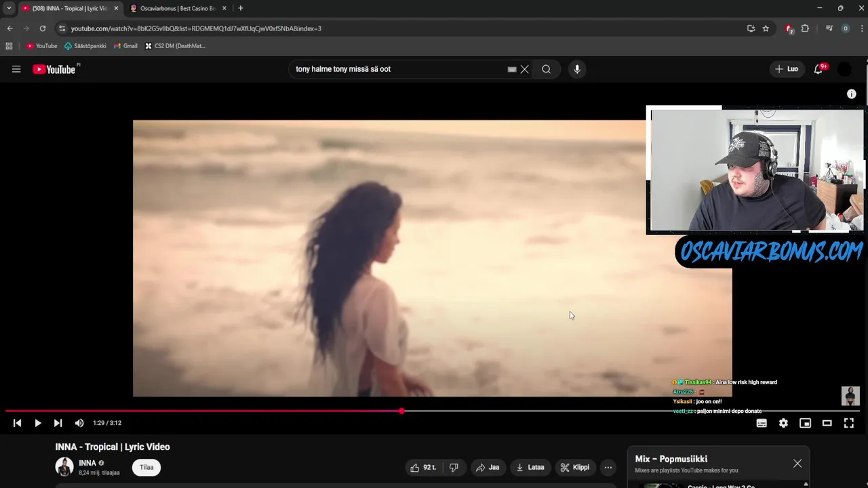This screenshot has width=868, height=488.
Task: Like the video (92 t.)
Action: point(423,467)
